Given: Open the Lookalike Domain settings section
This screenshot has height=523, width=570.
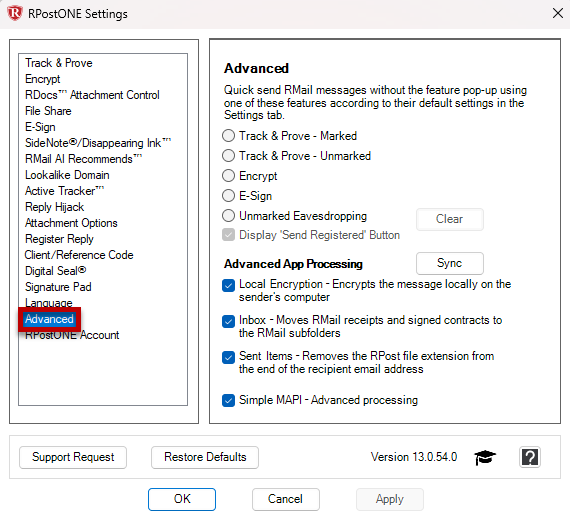Looking at the screenshot, I should click(67, 175).
